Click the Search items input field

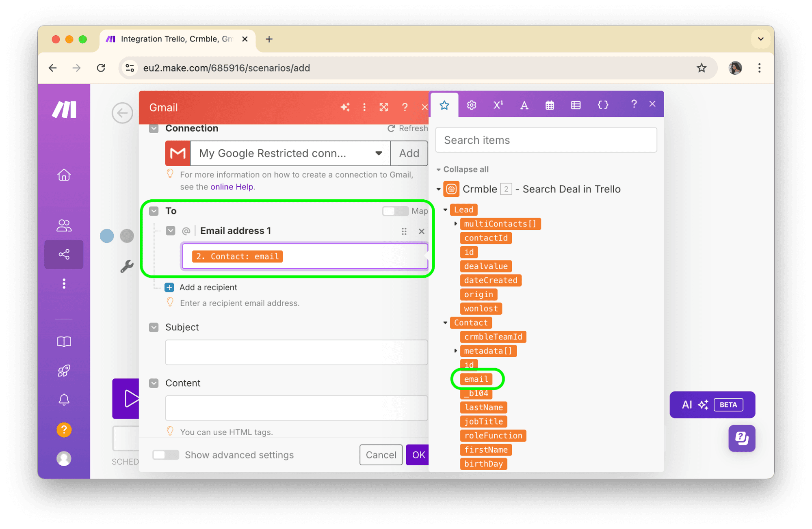click(546, 140)
